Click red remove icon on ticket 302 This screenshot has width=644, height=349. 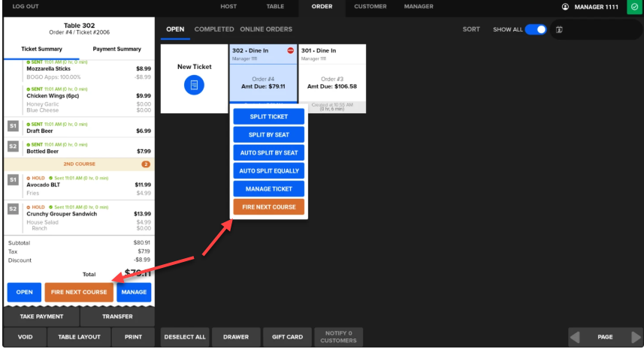pos(290,50)
